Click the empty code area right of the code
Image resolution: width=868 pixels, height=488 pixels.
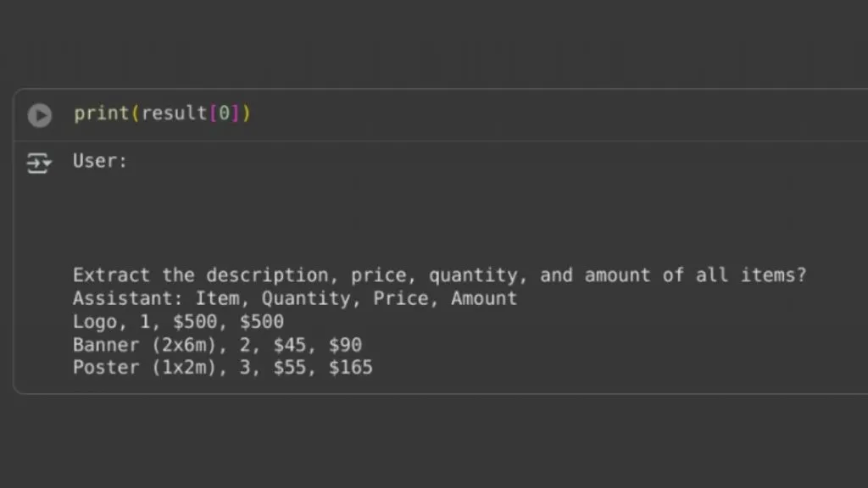point(554,114)
